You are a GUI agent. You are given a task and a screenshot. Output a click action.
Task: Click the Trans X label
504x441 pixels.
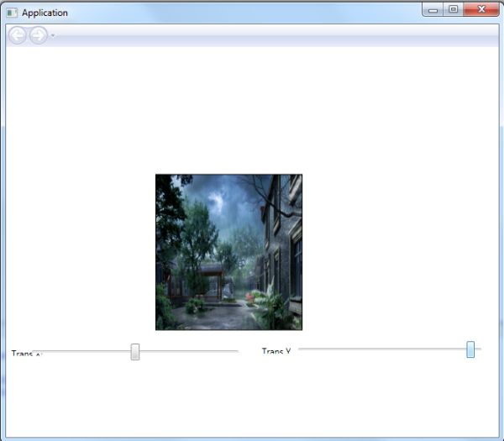(27, 354)
